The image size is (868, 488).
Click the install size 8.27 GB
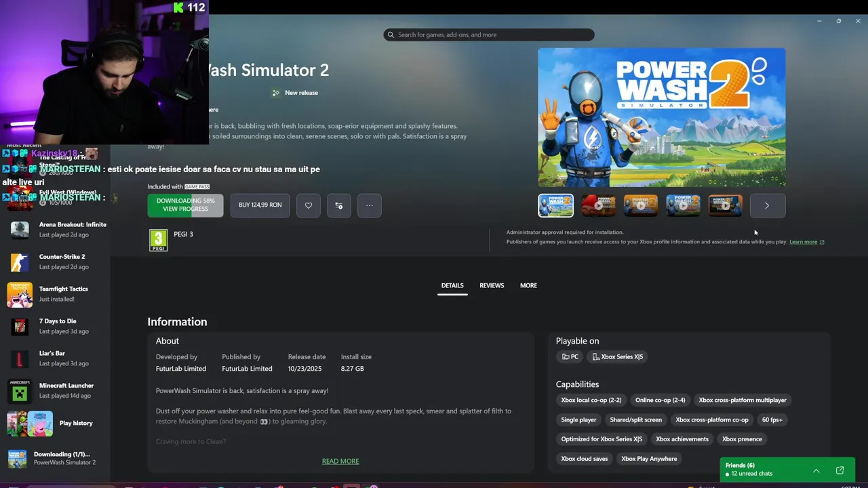[x=352, y=369]
